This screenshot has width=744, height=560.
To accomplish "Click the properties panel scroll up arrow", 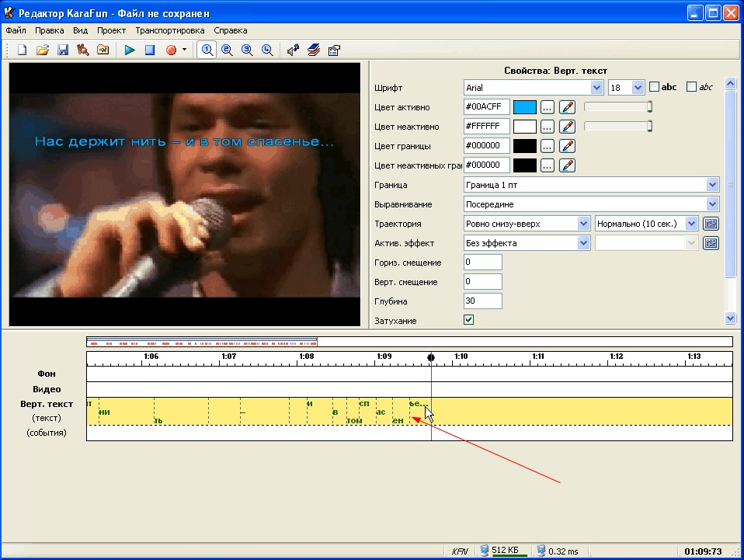I will 730,84.
